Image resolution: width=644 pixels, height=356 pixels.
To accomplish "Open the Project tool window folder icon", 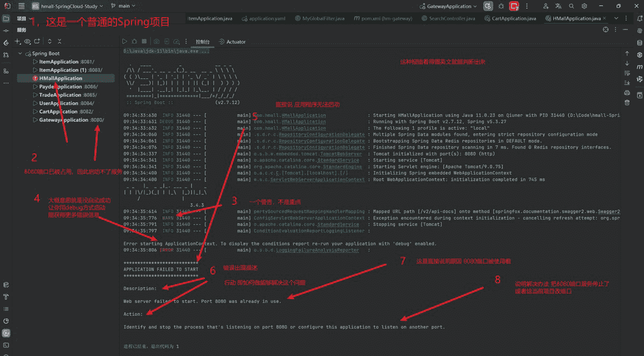I will pyautogui.click(x=6, y=18).
